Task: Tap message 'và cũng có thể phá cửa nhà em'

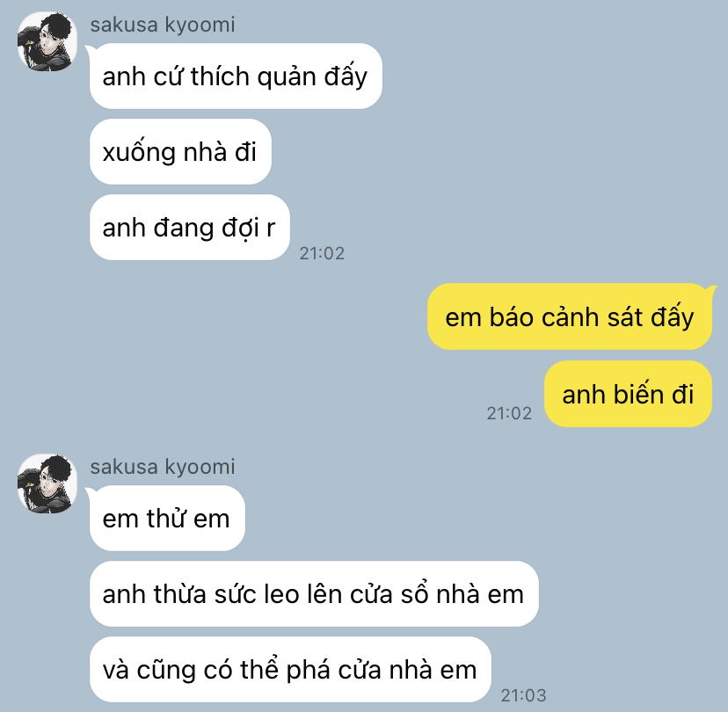Action: tap(290, 669)
